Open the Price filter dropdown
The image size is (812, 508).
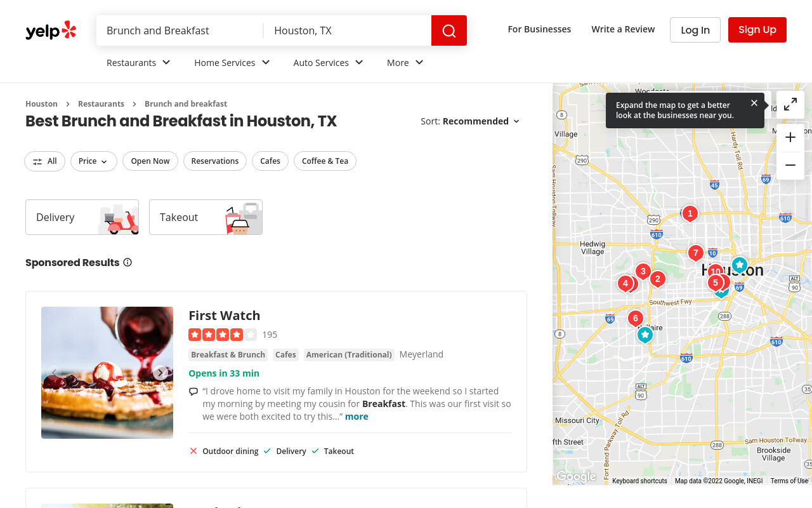coord(94,161)
